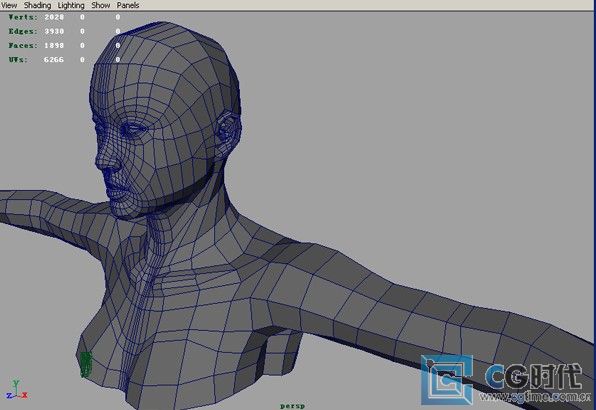Screen dimensions: 596x410
Task: Open the Lighting menu
Action: click(71, 5)
